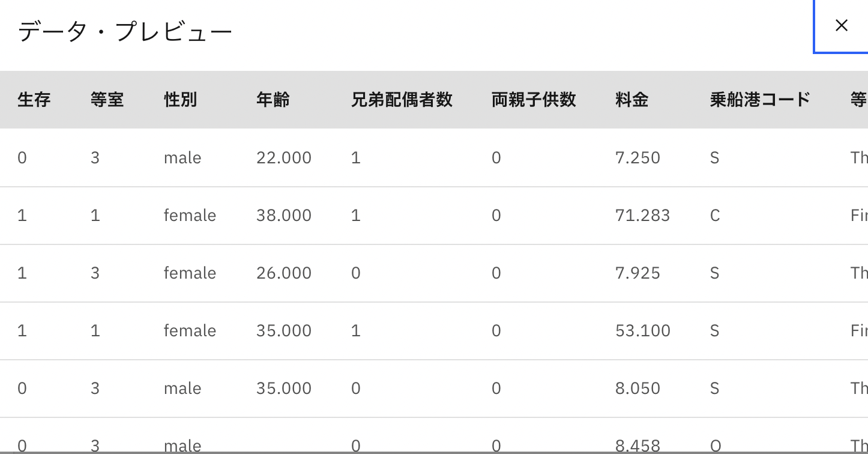
Task: Select the first row's male cell
Action: point(182,157)
